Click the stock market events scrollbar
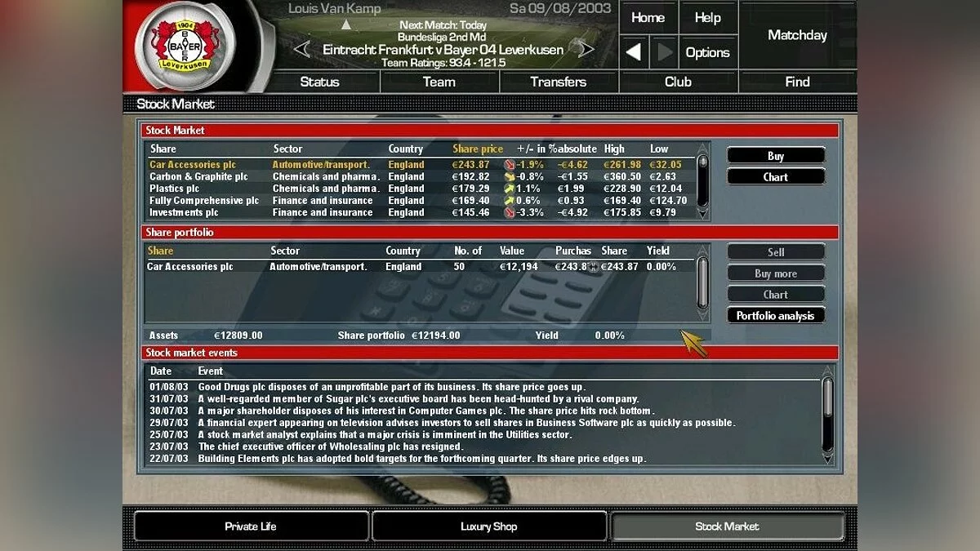Screen dimensions: 980x551 coord(828,416)
